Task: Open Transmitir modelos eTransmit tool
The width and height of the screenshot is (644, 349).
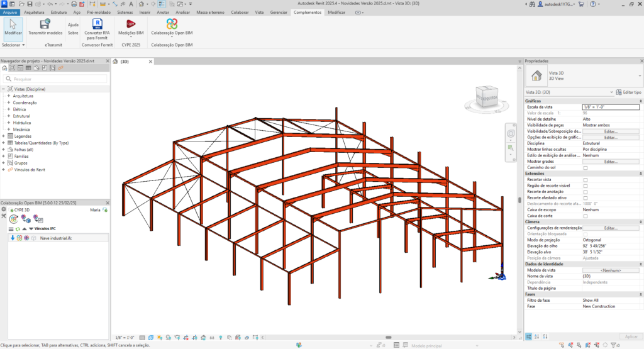Action: [45, 27]
